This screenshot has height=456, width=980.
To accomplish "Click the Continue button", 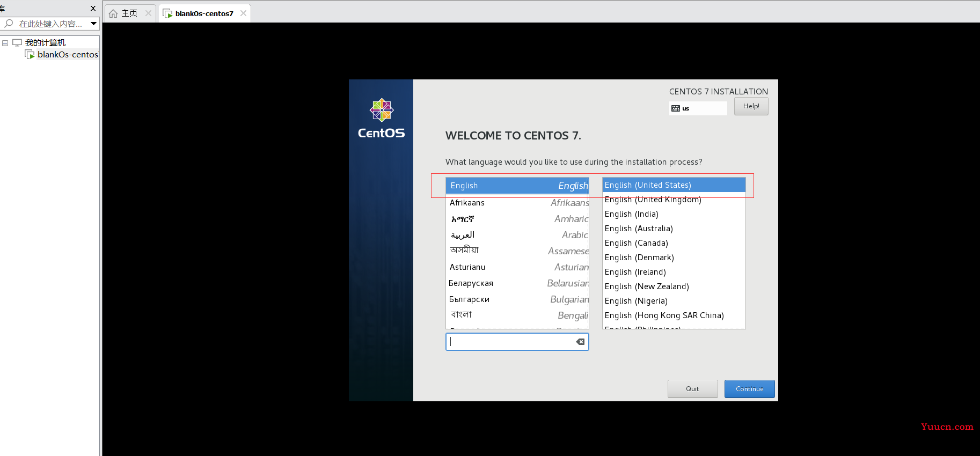I will [x=749, y=389].
